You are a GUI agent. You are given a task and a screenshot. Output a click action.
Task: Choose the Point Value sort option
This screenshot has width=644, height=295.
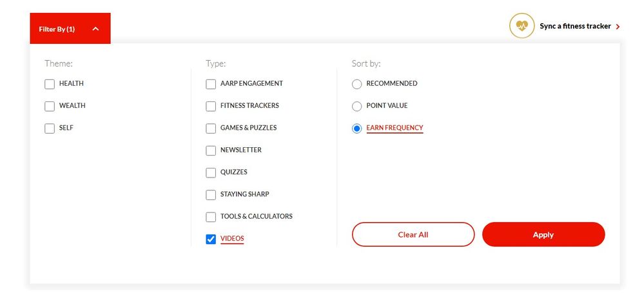pos(357,107)
